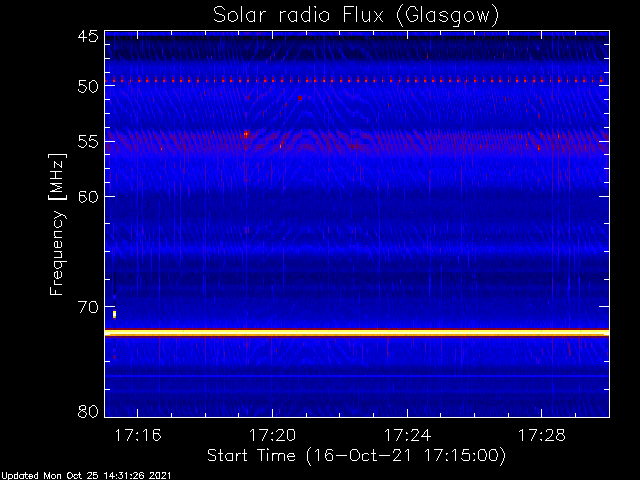This screenshot has width=640, height=480.
Task: Select the 80 frequency tick label
Action: pyautogui.click(x=88, y=411)
